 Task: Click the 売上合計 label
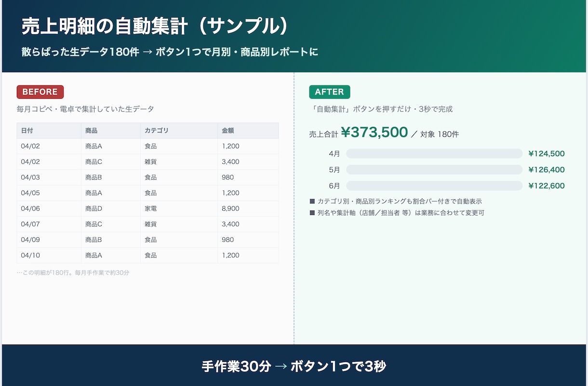[x=323, y=134]
